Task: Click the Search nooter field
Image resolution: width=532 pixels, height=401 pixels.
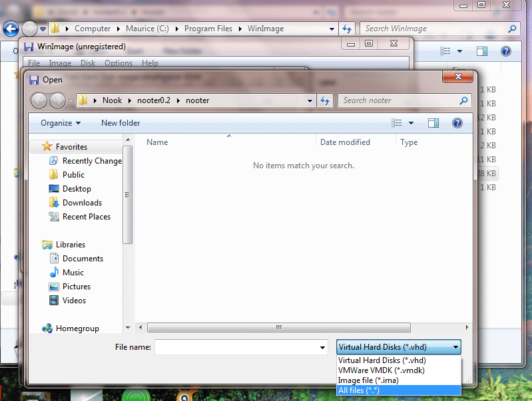Action: pyautogui.click(x=400, y=100)
